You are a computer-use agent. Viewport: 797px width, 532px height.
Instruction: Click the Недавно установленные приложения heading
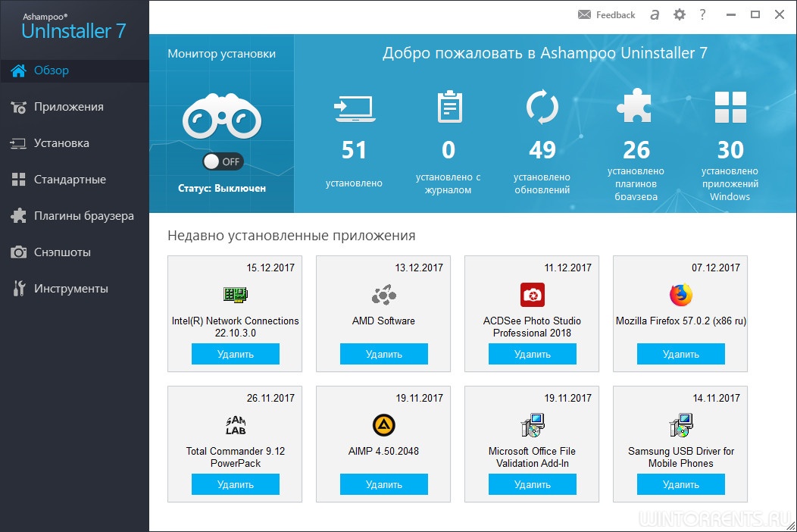coord(291,236)
